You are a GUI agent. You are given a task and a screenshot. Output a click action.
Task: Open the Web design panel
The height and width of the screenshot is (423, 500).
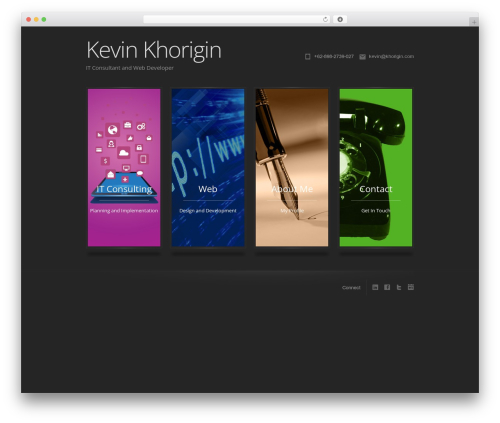tap(208, 168)
